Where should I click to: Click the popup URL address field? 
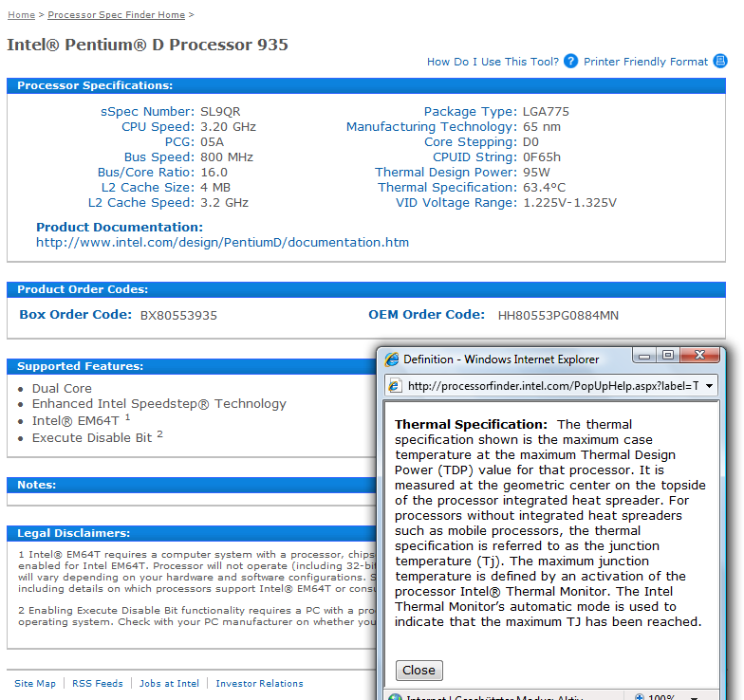[552, 386]
